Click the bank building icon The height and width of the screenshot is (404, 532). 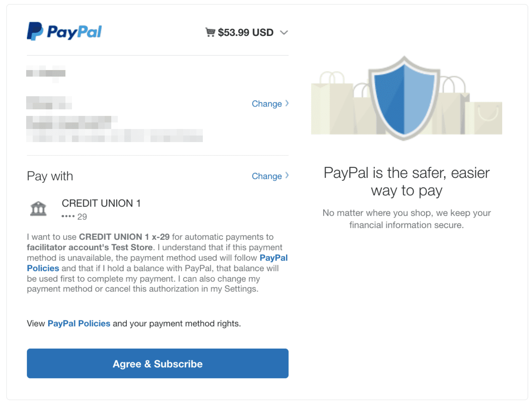click(x=38, y=209)
